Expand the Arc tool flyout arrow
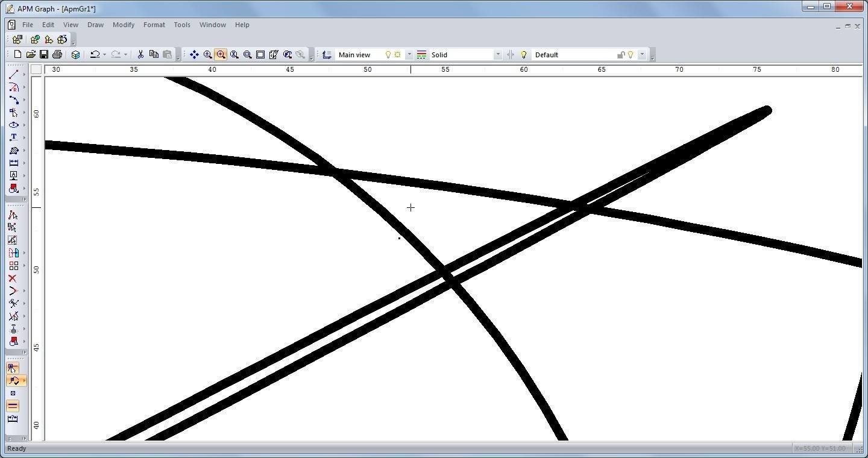 pyautogui.click(x=24, y=87)
